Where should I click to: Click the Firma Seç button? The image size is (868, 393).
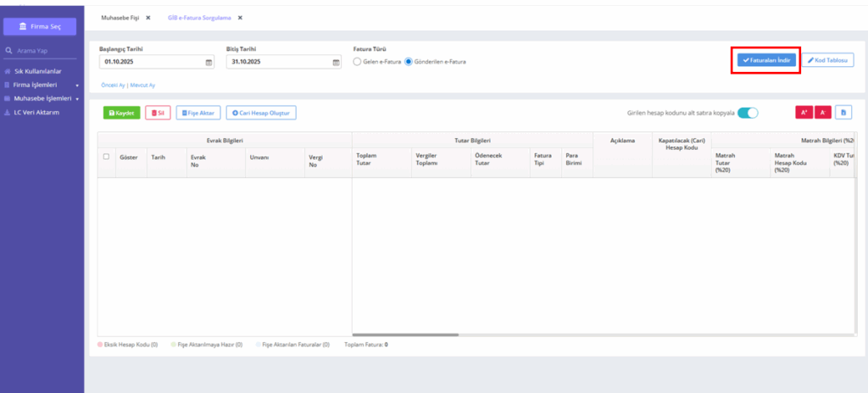[40, 26]
